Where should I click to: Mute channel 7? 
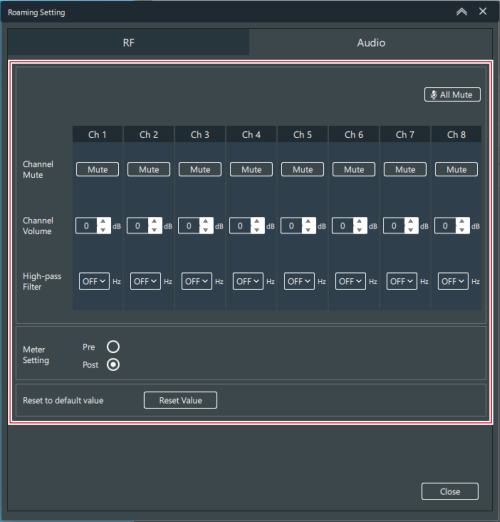point(405,170)
